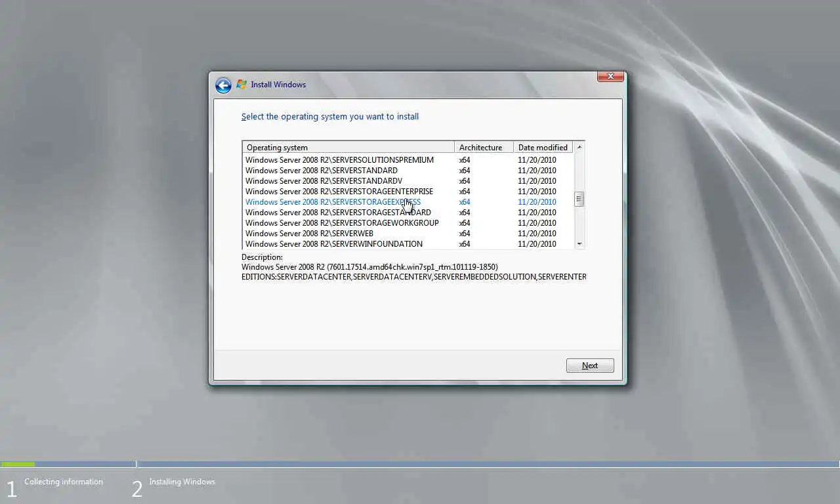
Task: Select Windows Server 2008 R2\SERVERSOLUTIONSPREMIUM
Action: [408, 160]
